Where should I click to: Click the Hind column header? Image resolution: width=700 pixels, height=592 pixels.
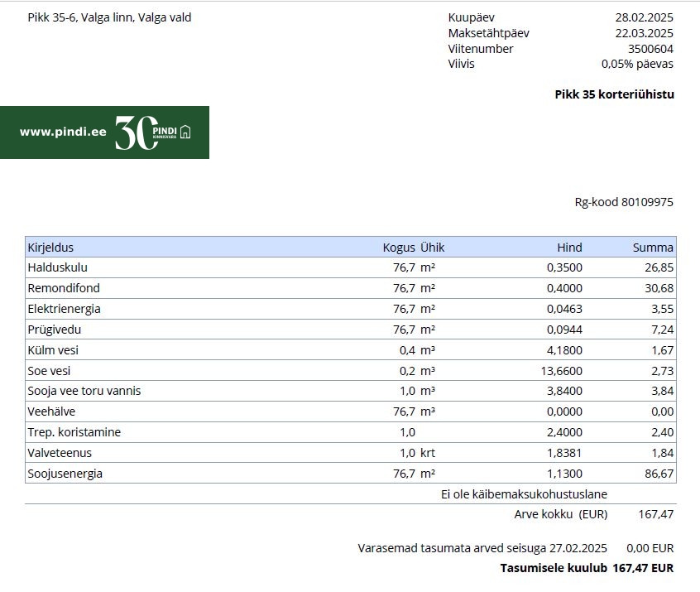[x=569, y=248]
